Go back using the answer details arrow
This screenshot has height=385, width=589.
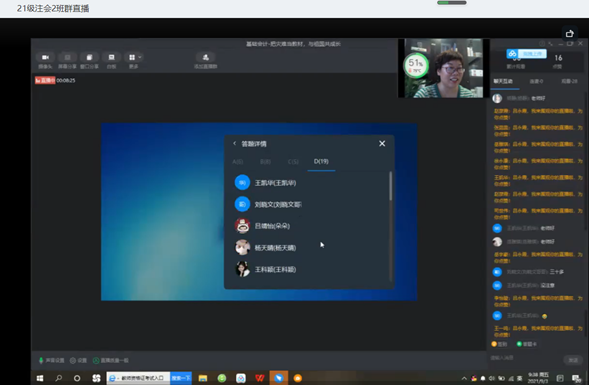[x=234, y=143]
